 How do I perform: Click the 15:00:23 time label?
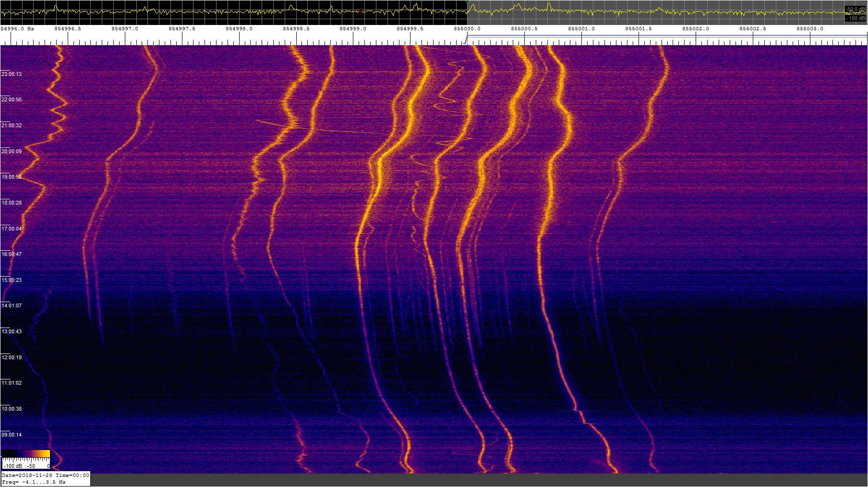coord(12,280)
